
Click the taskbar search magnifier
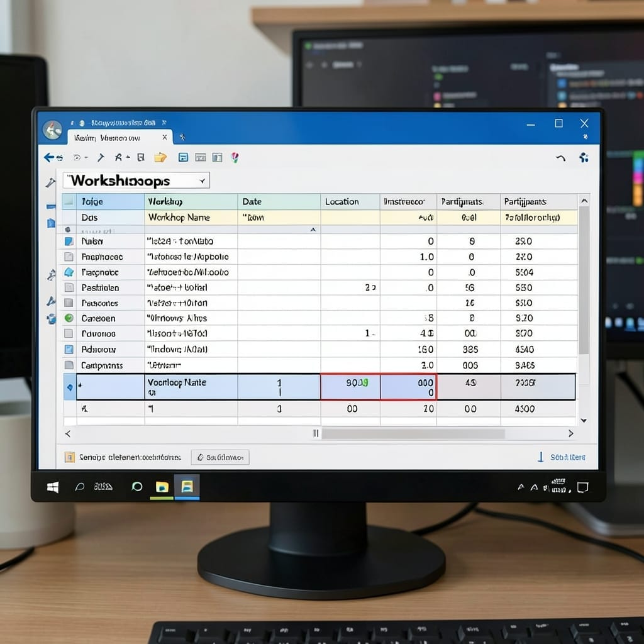coord(80,487)
